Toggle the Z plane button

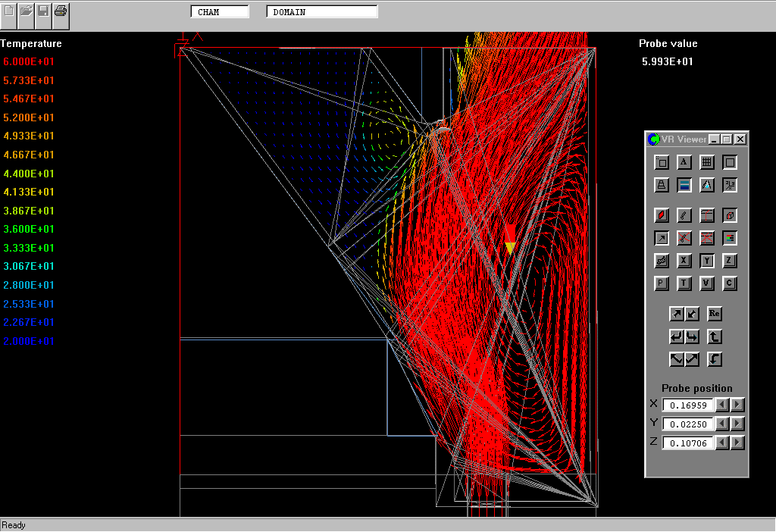[x=729, y=261]
